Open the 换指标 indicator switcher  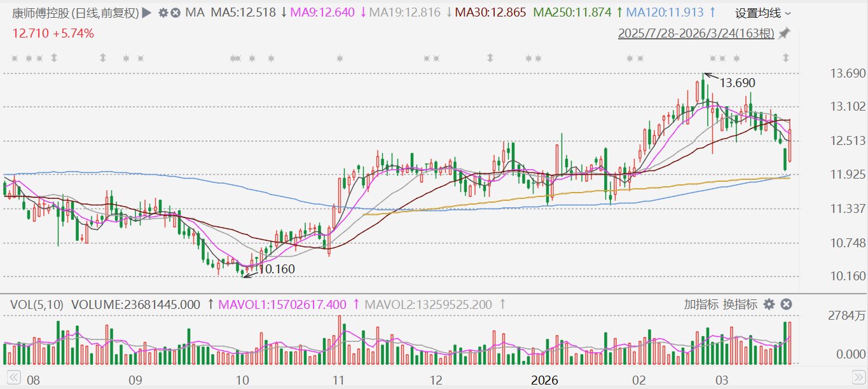[740, 304]
